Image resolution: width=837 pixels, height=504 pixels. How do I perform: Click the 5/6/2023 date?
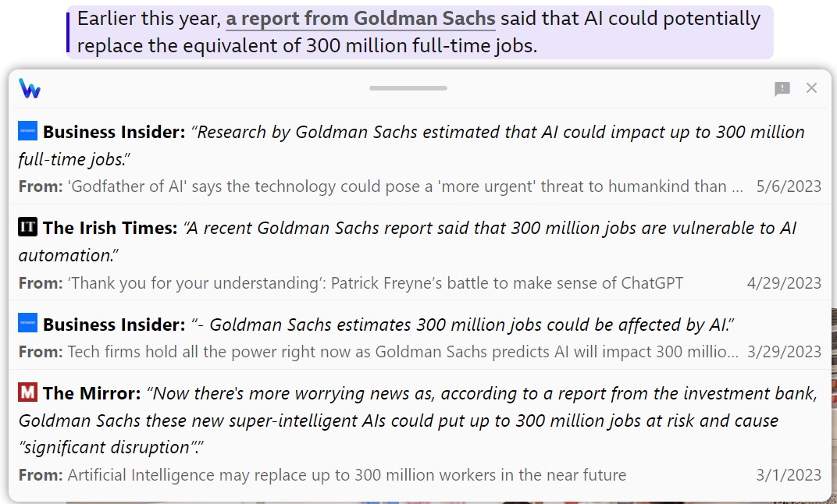tap(789, 186)
